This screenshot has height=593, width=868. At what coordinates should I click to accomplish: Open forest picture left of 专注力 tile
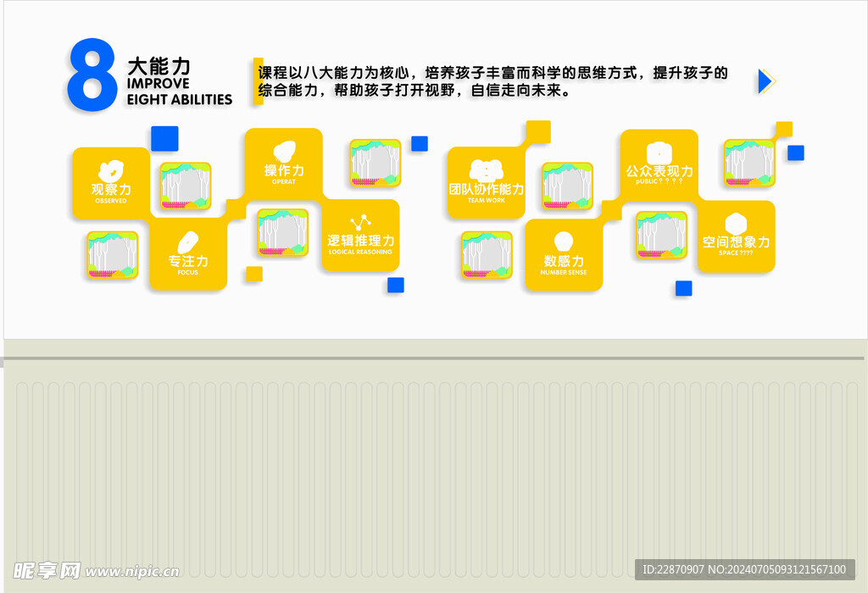[112, 256]
